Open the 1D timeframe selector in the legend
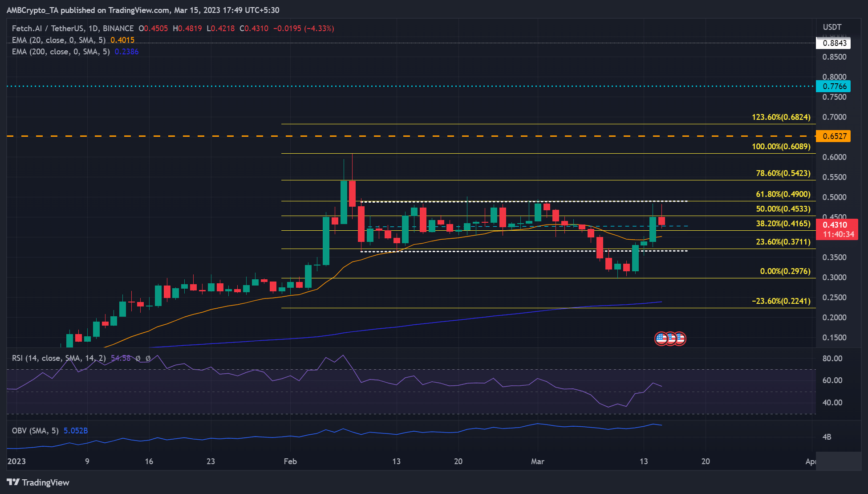This screenshot has height=494, width=868. click(x=93, y=28)
